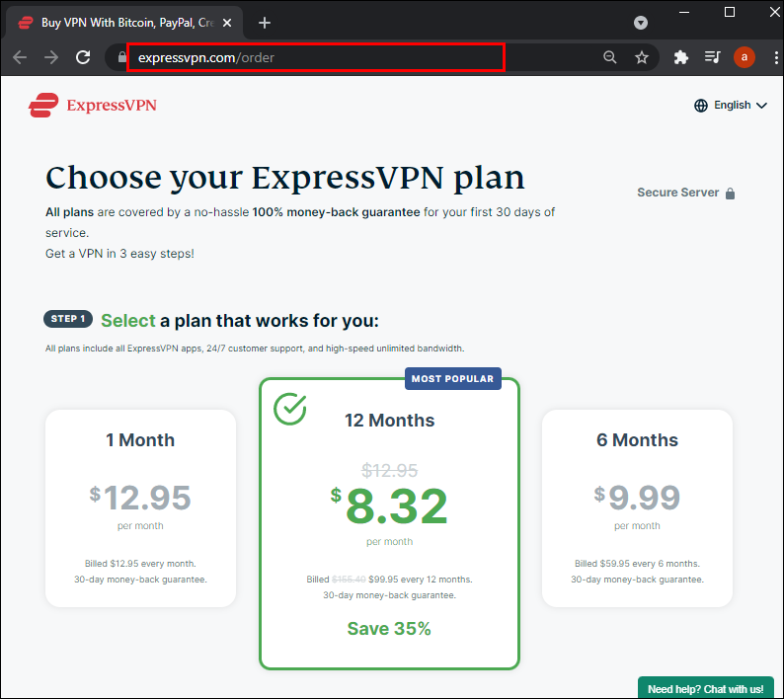The image size is (784, 699).
Task: Open the Extensions puzzle icon
Action: click(681, 57)
